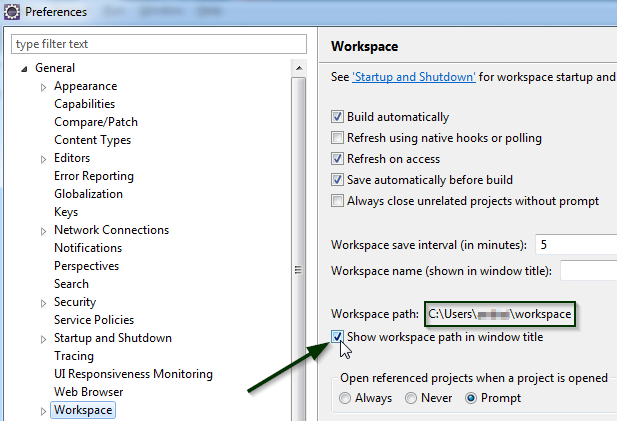
Task: Open the 'Startup and Shutdown' link
Action: coord(414,77)
